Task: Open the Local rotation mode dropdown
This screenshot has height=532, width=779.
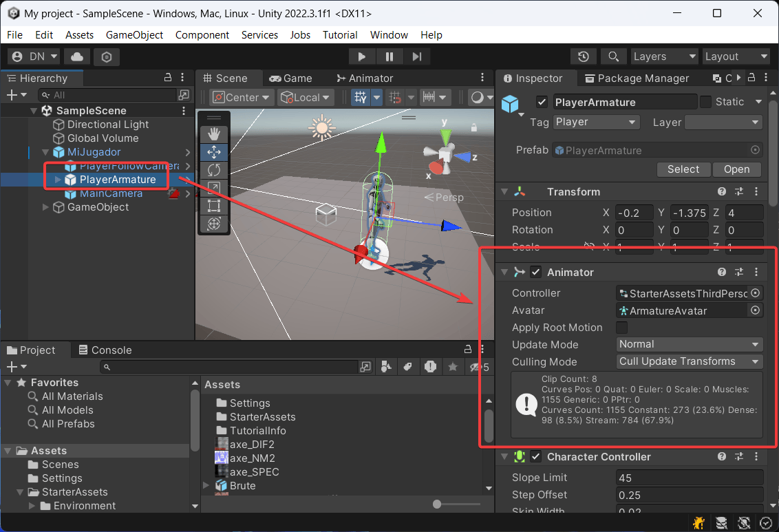Action: (x=306, y=97)
